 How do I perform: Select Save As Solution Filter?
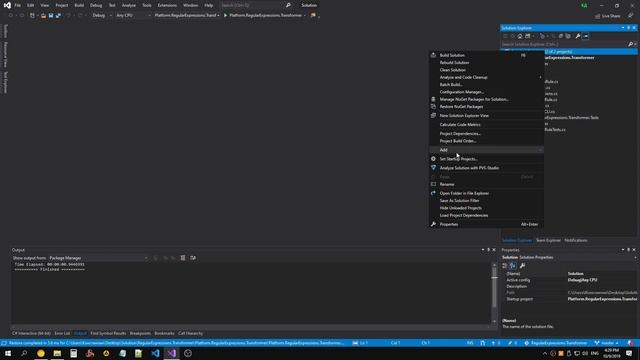pyautogui.click(x=459, y=200)
